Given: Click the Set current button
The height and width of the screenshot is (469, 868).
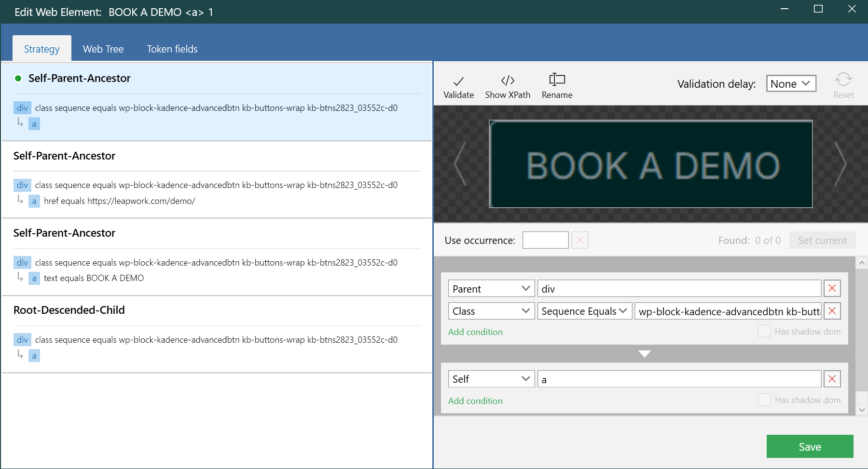Looking at the screenshot, I should click(822, 240).
